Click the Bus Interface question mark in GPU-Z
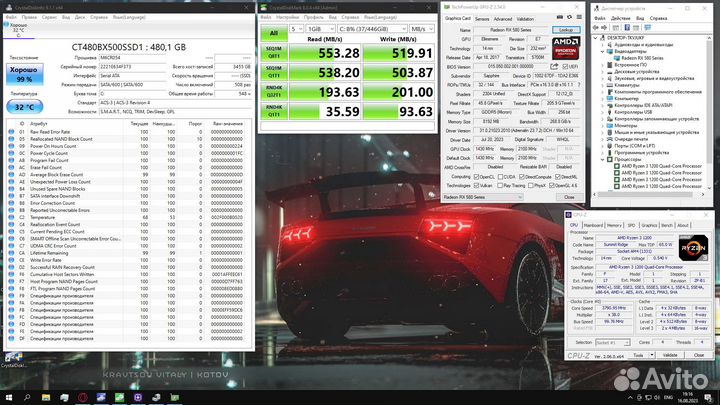The height and width of the screenshot is (405, 720). coord(579,85)
